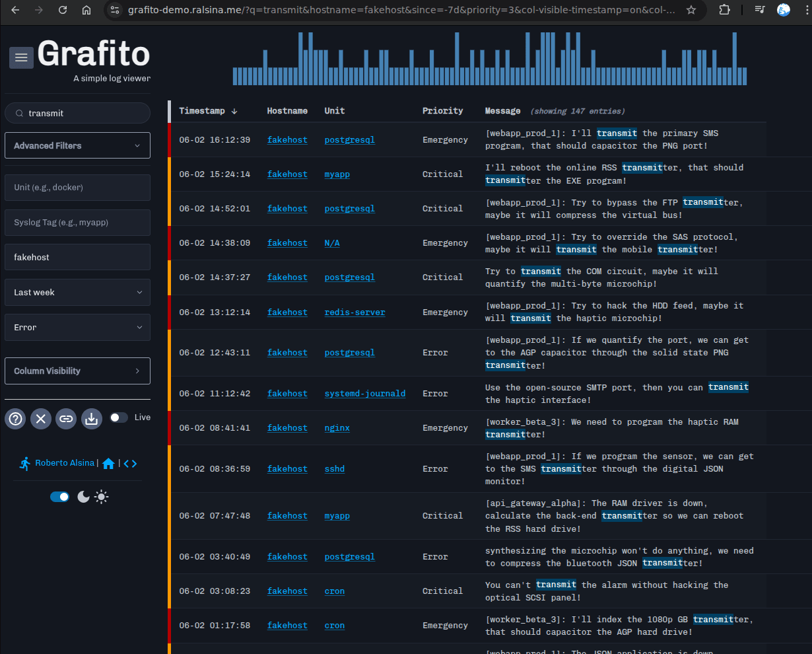
Task: Click the Grafito logo title
Action: [94, 54]
